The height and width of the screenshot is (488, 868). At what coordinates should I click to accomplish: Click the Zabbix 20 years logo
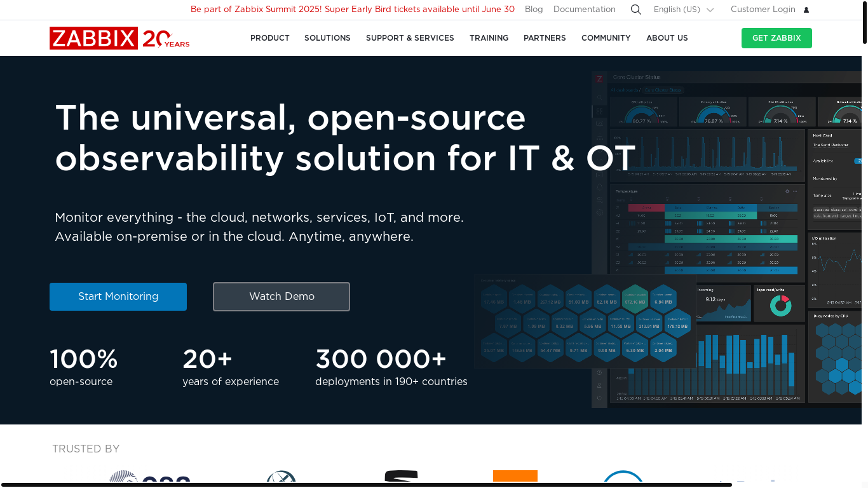coord(119,38)
